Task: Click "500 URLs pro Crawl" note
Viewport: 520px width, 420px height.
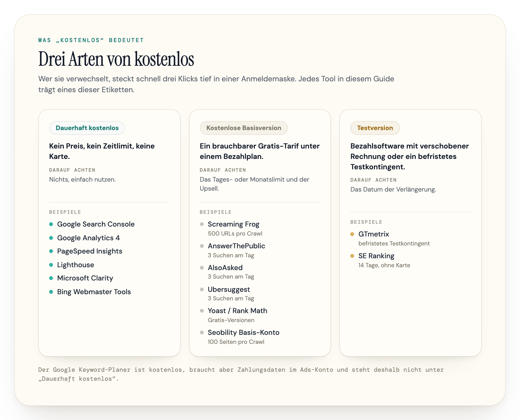Action: coord(235,233)
